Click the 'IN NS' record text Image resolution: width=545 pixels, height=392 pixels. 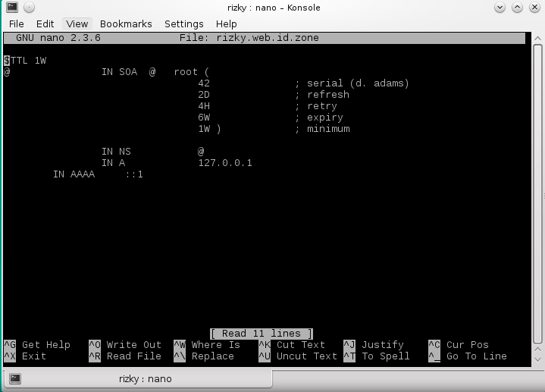coord(116,152)
